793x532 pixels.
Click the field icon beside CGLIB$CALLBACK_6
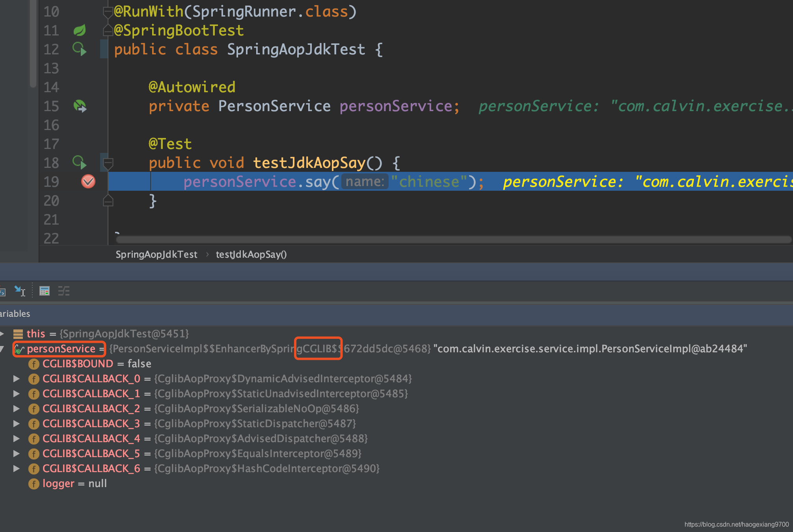click(34, 469)
